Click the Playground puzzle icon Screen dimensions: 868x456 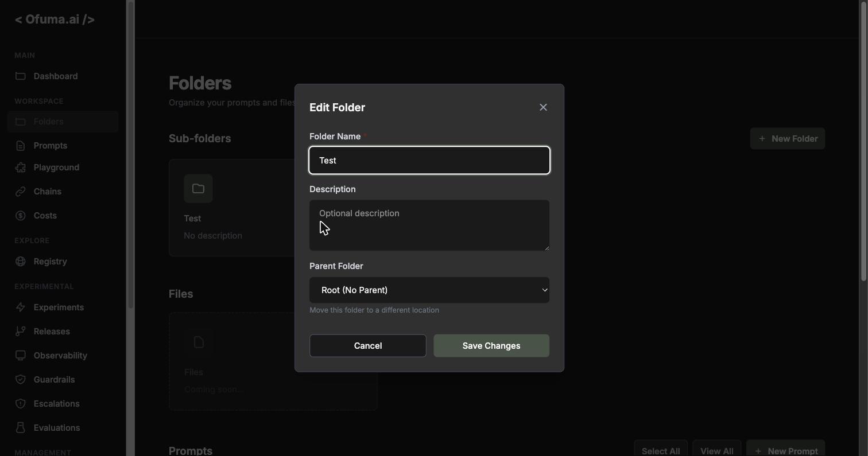point(21,167)
